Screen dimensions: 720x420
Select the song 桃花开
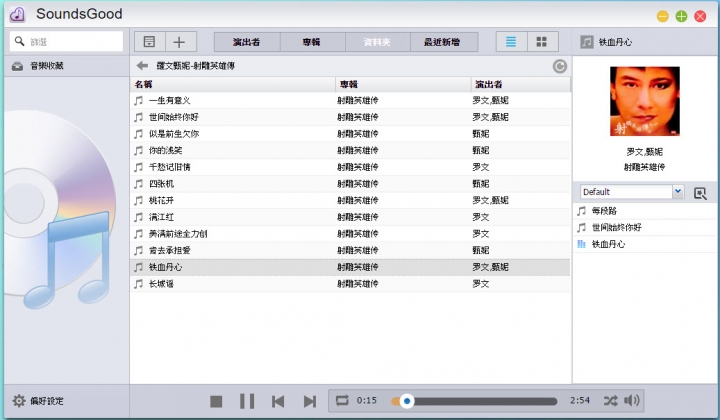(350, 200)
